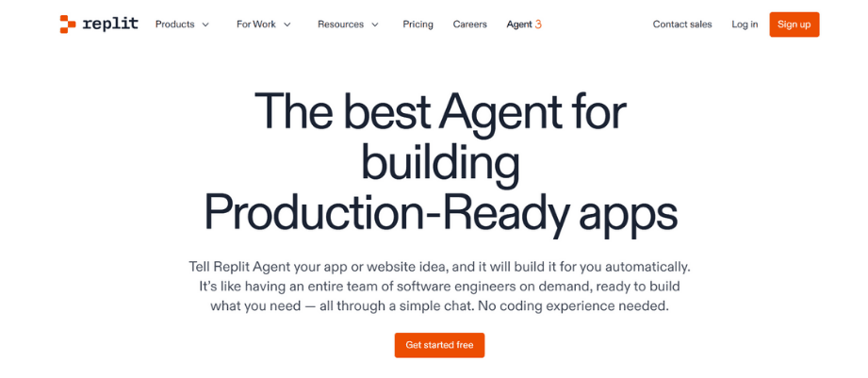
Task: Open the For Work menu
Action: pos(255,25)
